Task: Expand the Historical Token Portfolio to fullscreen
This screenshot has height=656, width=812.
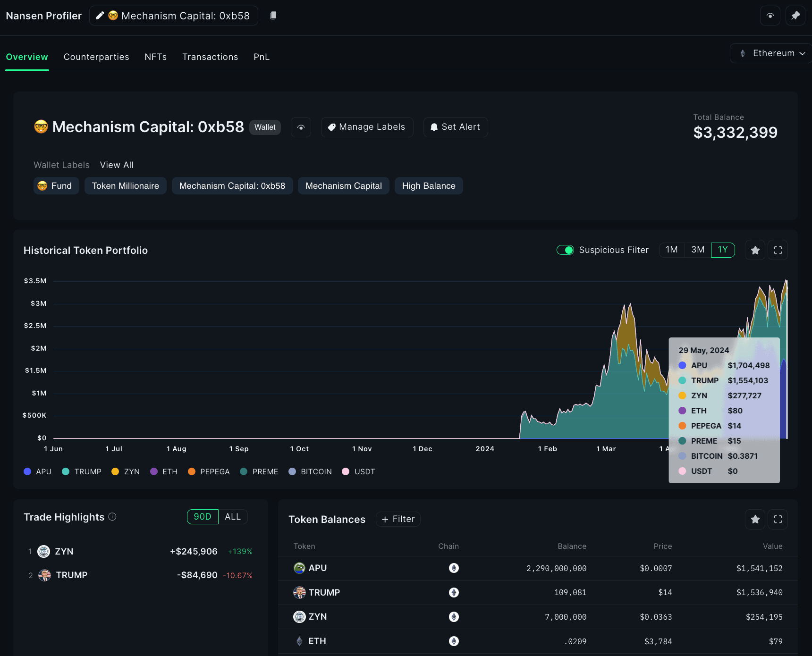Action: pyautogui.click(x=778, y=250)
